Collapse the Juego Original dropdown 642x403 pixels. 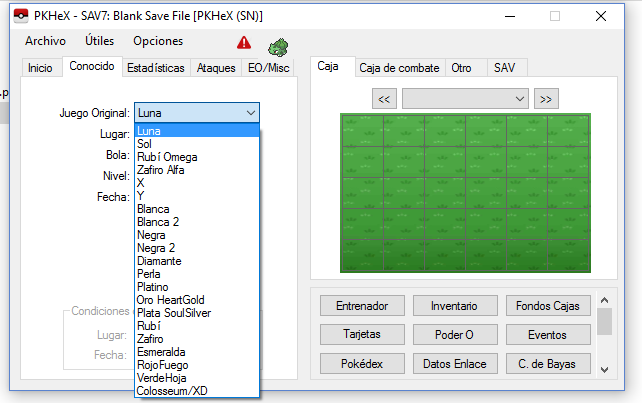(251, 113)
